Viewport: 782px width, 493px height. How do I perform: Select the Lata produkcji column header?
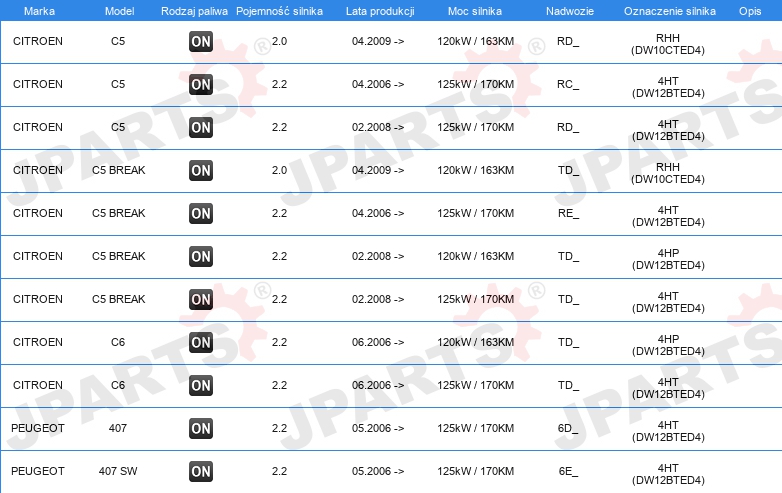380,11
